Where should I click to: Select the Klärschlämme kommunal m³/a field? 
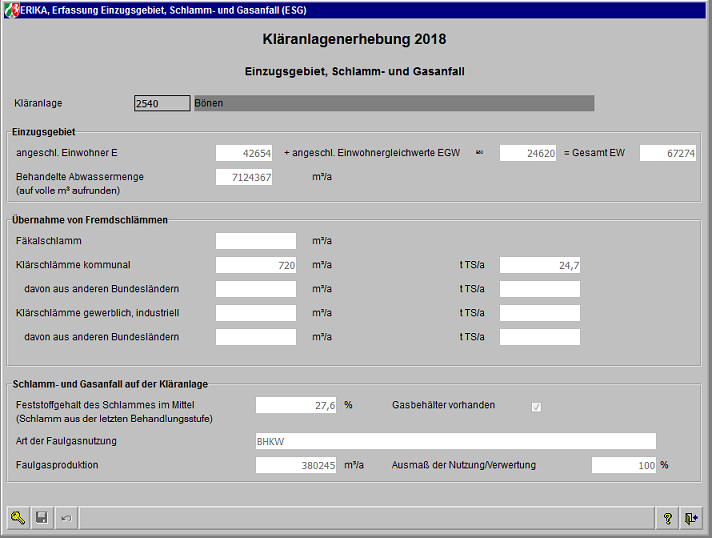[256, 265]
